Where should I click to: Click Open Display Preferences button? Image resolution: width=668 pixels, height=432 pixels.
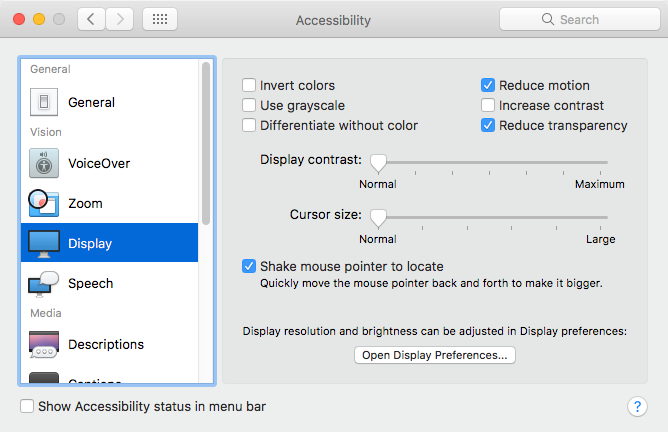pyautogui.click(x=435, y=354)
